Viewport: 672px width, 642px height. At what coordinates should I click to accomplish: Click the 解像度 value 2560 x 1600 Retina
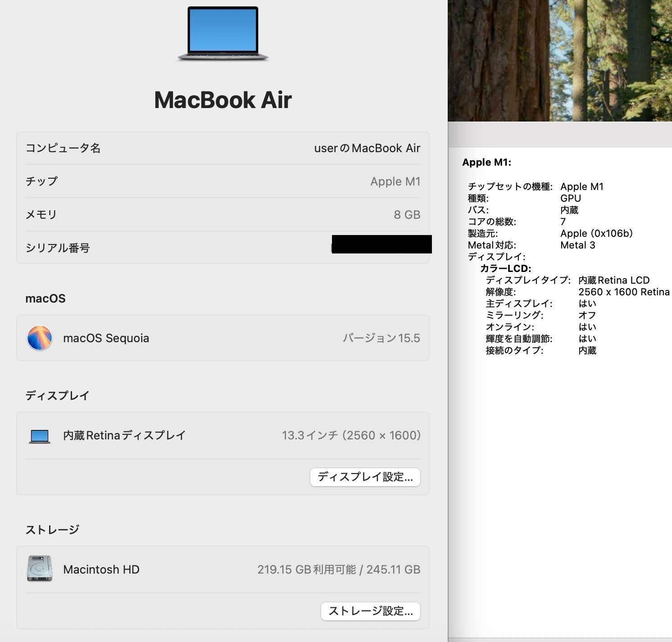(x=624, y=292)
